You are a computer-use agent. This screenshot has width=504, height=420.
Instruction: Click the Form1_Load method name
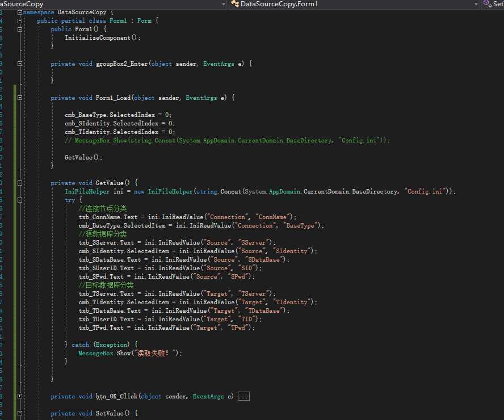[x=113, y=98]
